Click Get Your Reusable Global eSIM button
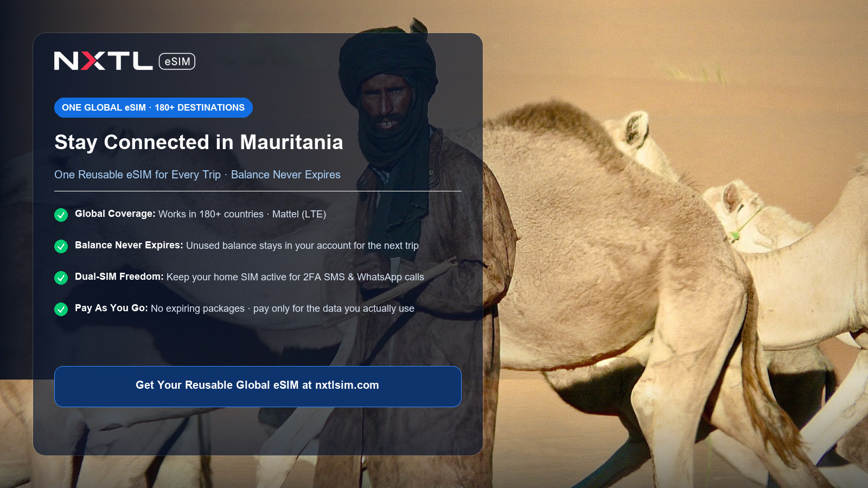 pos(258,386)
